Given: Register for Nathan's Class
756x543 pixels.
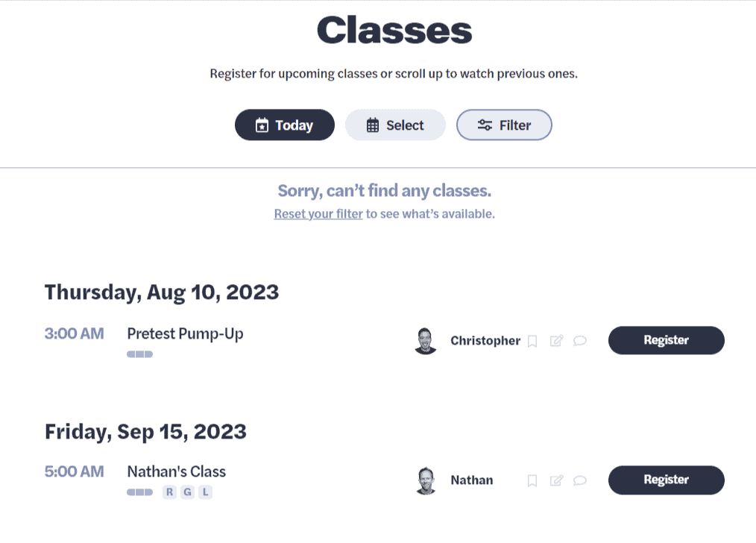Looking at the screenshot, I should [666, 480].
